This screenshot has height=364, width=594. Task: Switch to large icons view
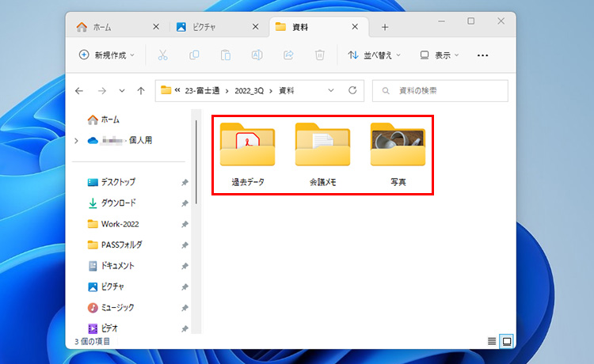[x=507, y=341]
